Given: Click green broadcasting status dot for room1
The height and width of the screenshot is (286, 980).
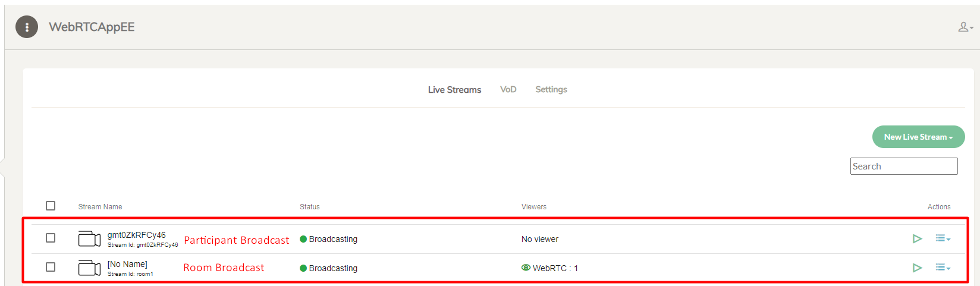Looking at the screenshot, I should [303, 268].
